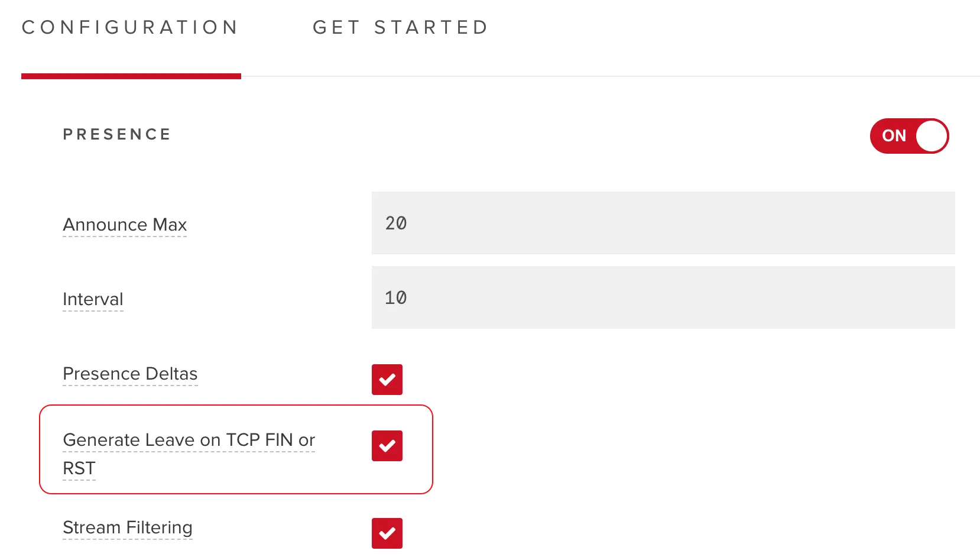Open the Get Started tab
Viewport: 980px width, 557px height.
401,27
